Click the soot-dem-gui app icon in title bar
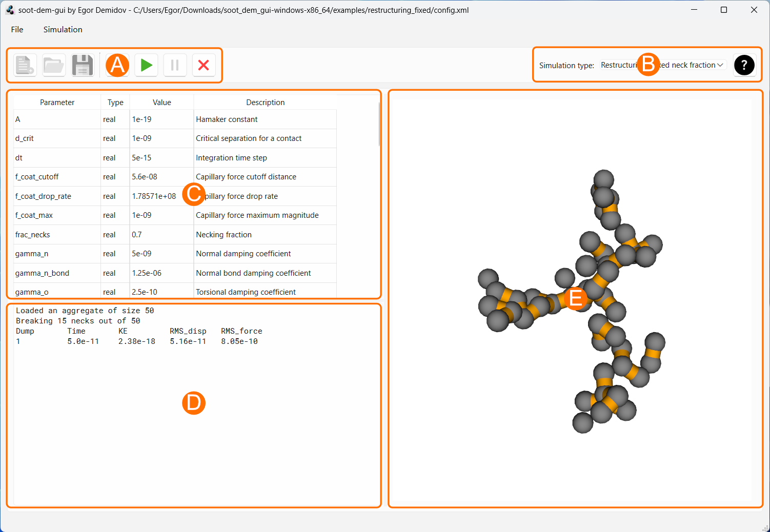This screenshot has height=532, width=770. 10,10
